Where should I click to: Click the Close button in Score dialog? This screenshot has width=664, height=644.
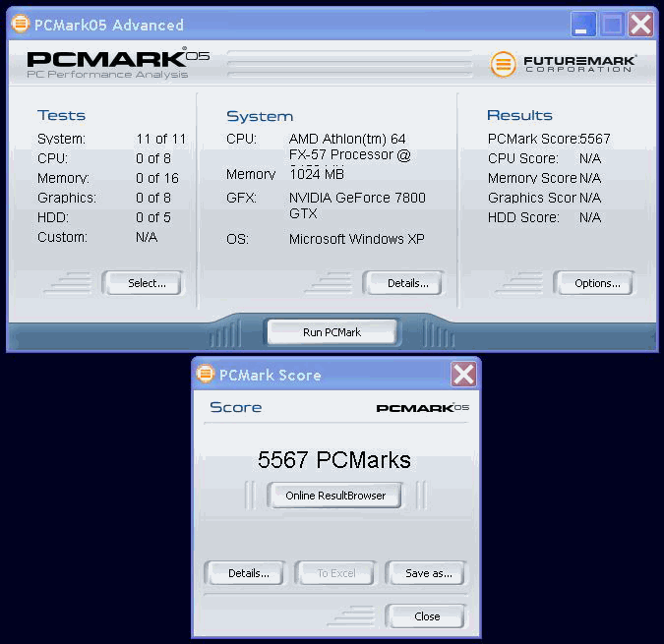coord(427,616)
